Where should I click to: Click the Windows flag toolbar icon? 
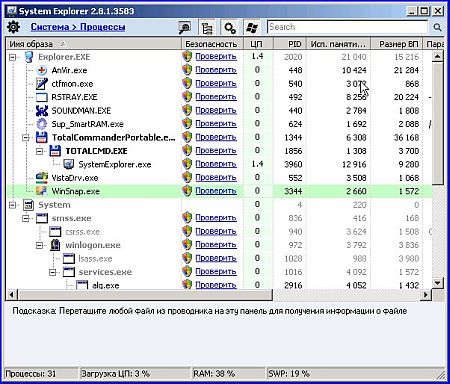tap(252, 28)
